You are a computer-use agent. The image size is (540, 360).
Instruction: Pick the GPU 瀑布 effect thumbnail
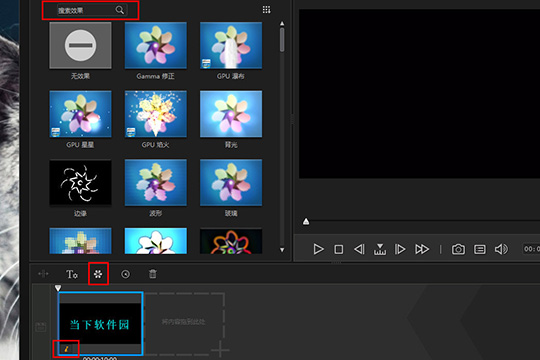point(231,45)
